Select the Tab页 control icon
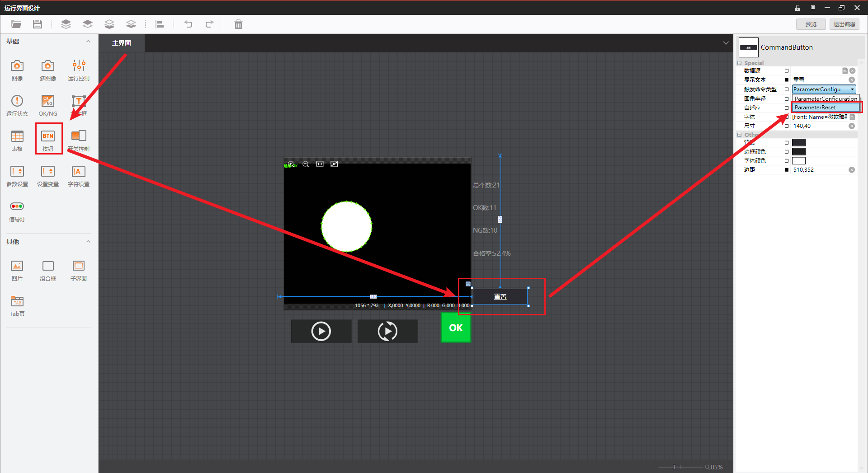The height and width of the screenshot is (473, 868). pos(17,302)
